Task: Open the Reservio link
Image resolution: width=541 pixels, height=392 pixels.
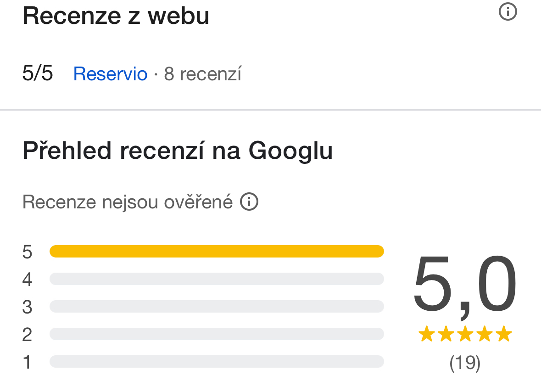Action: point(110,74)
